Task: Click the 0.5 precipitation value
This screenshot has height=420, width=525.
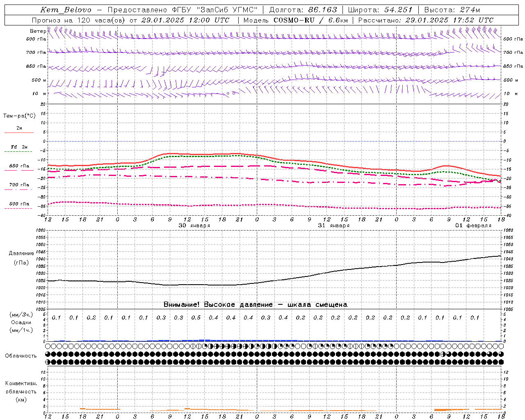Action: click(x=196, y=317)
